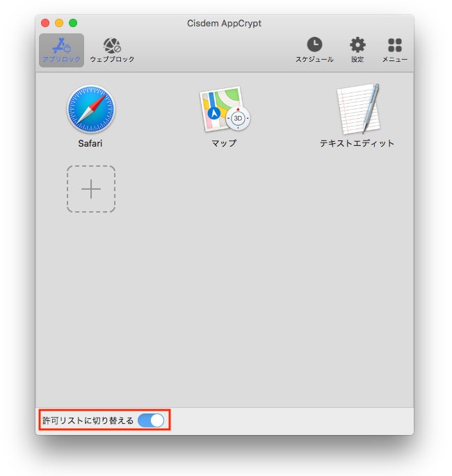452x476 pixels.
Task: Click the Safari name label
Action: [90, 143]
